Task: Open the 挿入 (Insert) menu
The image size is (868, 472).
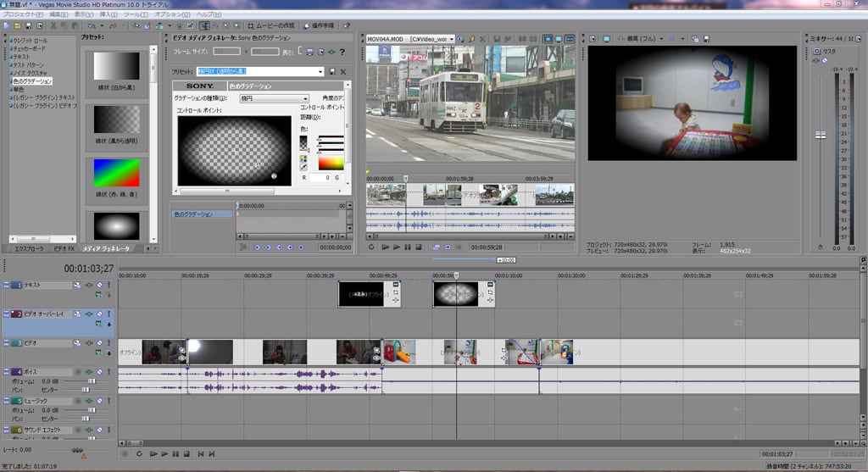Action: [109, 14]
